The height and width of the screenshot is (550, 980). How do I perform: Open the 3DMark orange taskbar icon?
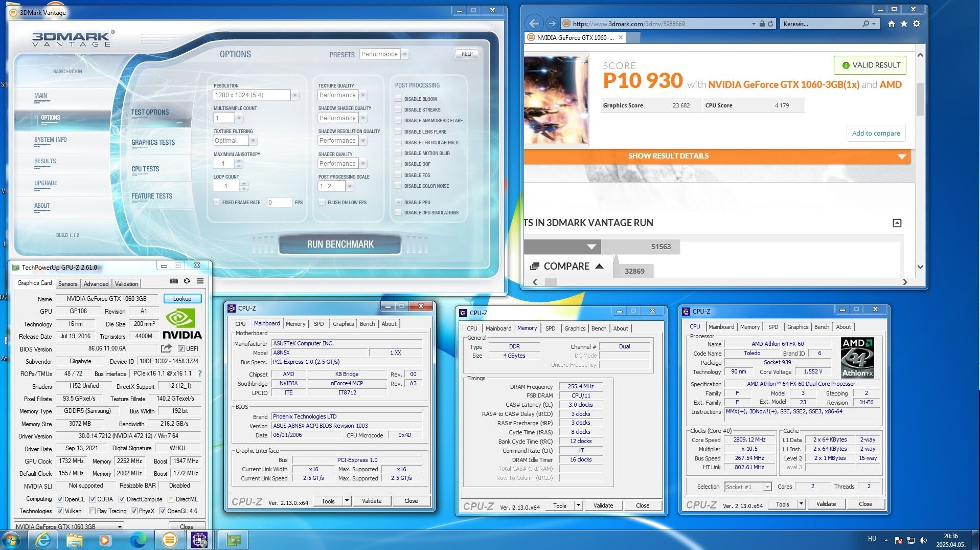click(169, 540)
